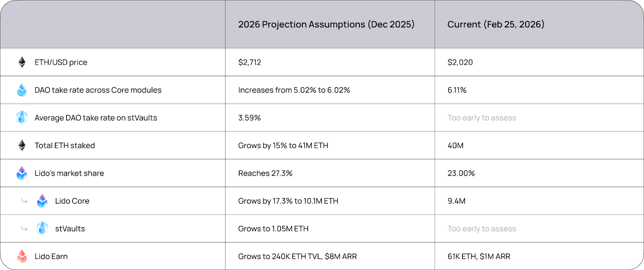The height and width of the screenshot is (270, 644).
Task: Click the ETH/USD price row label
Action: 61,62
